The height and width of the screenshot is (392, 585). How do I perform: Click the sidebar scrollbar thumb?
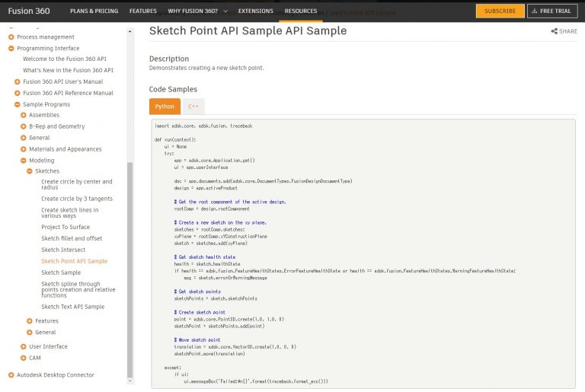[x=129, y=270]
